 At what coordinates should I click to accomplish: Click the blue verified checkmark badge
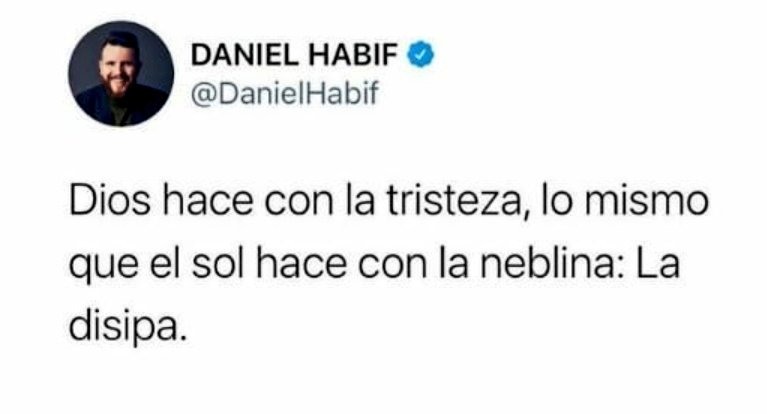point(421,54)
